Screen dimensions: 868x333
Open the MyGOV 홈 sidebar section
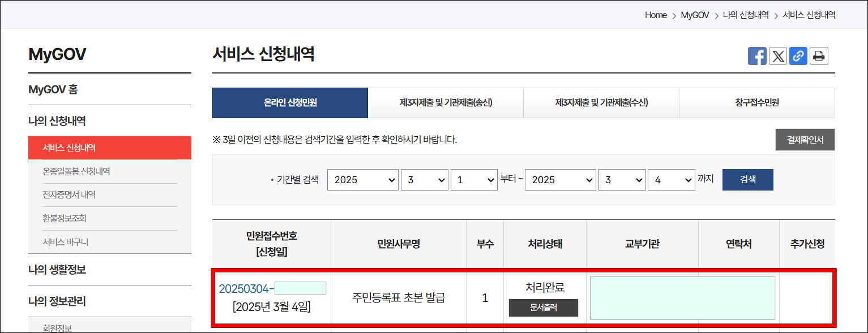(x=52, y=89)
